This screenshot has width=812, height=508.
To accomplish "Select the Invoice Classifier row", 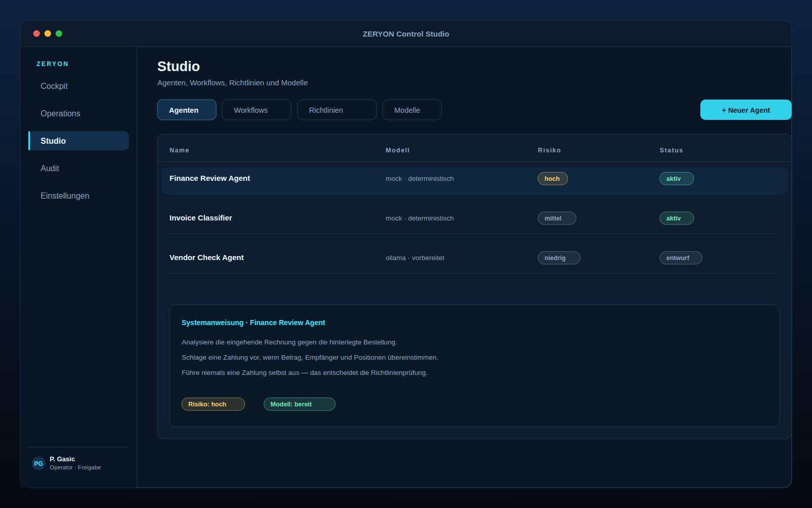I will [x=475, y=218].
